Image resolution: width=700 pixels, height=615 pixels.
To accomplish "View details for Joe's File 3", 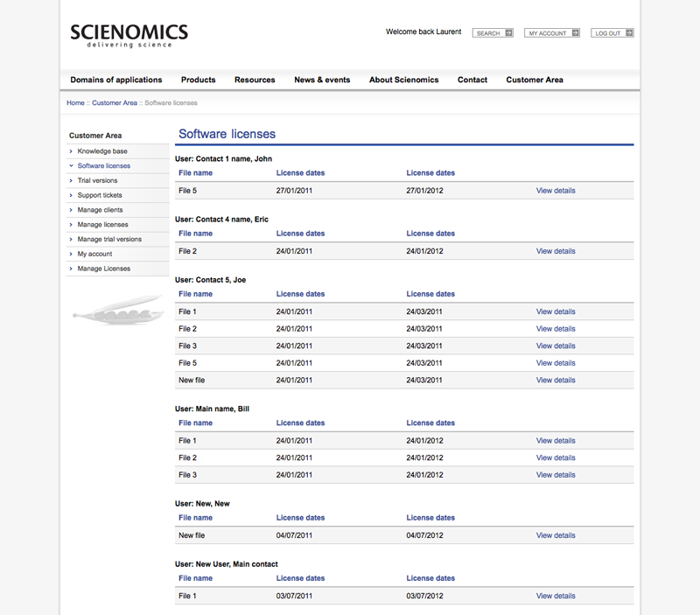I will coord(556,346).
